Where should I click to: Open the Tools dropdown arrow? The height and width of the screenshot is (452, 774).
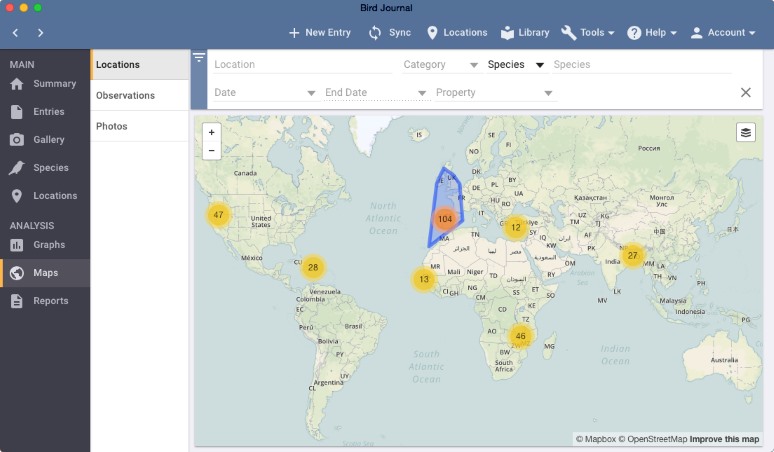pos(611,33)
